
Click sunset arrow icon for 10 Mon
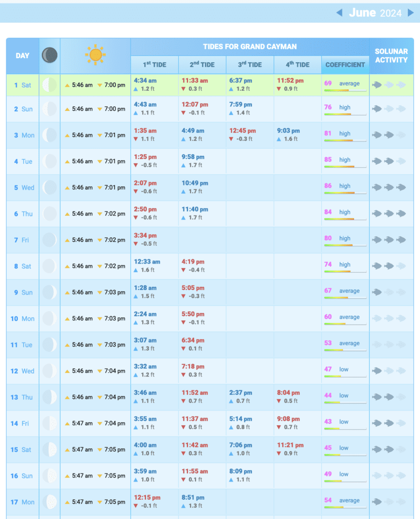point(100,319)
